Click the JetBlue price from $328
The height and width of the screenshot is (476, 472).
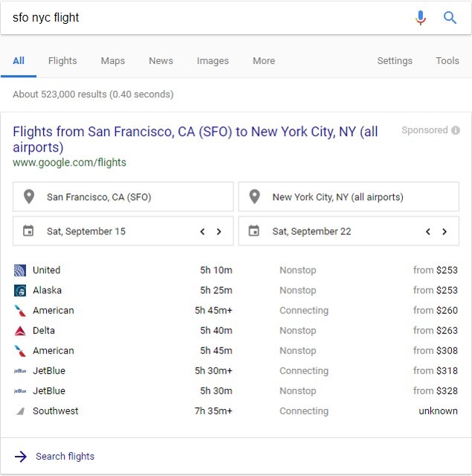(x=436, y=391)
